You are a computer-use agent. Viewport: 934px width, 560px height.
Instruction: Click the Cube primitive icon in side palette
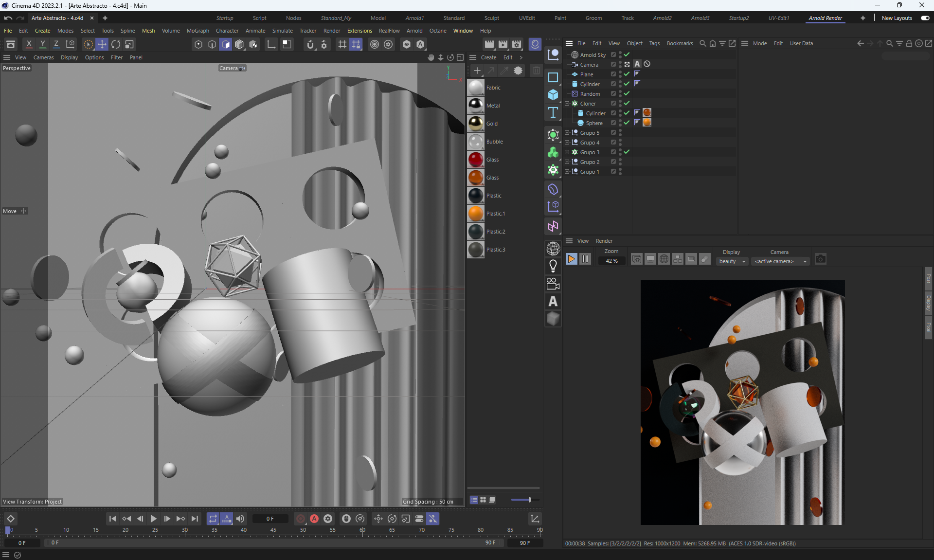point(553,94)
